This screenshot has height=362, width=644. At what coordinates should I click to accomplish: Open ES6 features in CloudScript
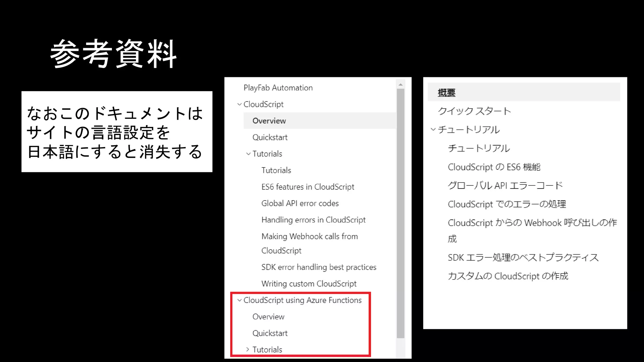(x=308, y=187)
